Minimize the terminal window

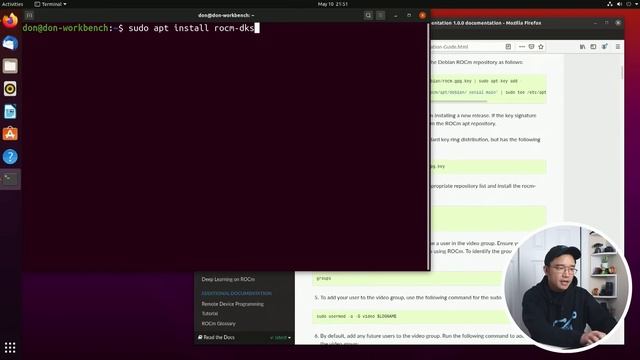coord(396,16)
